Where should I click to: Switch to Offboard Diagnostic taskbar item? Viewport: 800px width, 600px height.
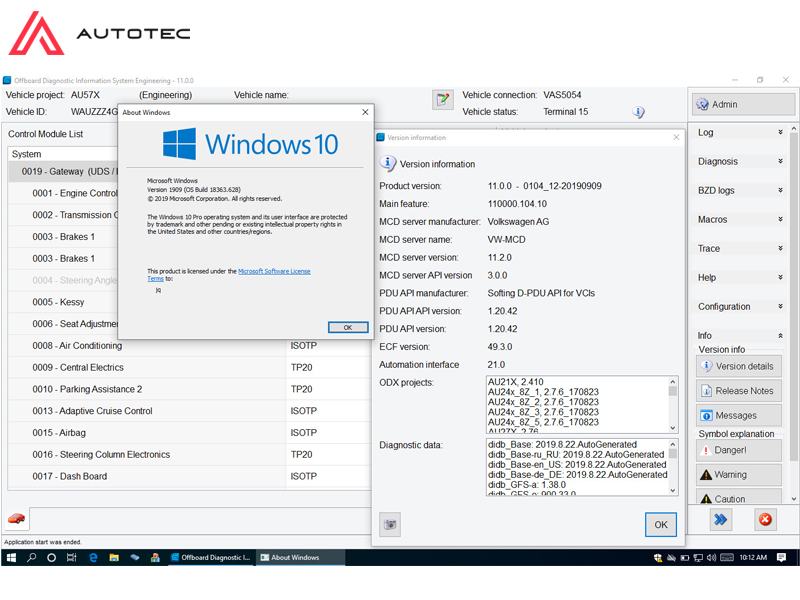coord(210,558)
